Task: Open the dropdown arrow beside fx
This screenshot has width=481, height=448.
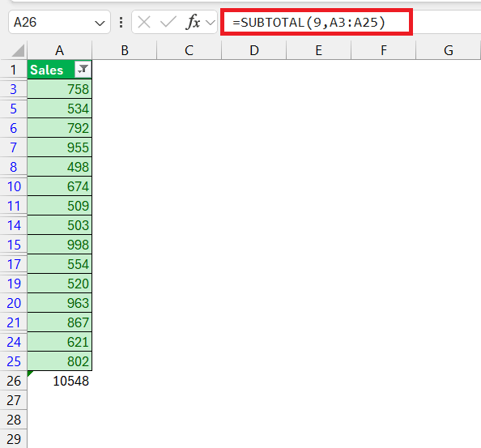Action: tap(211, 23)
